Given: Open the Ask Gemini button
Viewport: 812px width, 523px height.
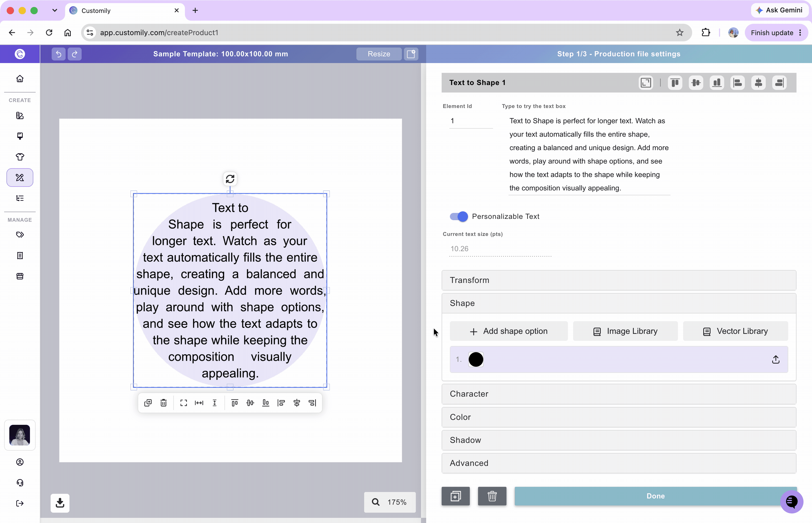Looking at the screenshot, I should 779,10.
